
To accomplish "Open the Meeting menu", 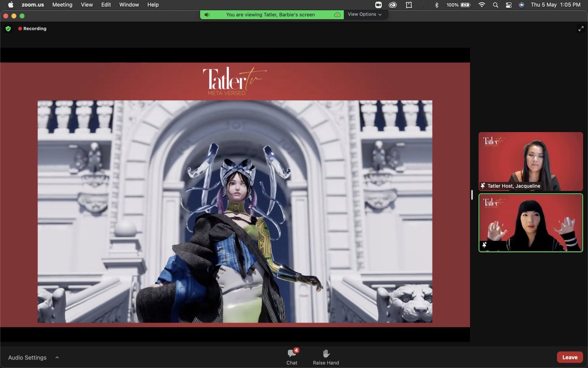I will pyautogui.click(x=62, y=4).
